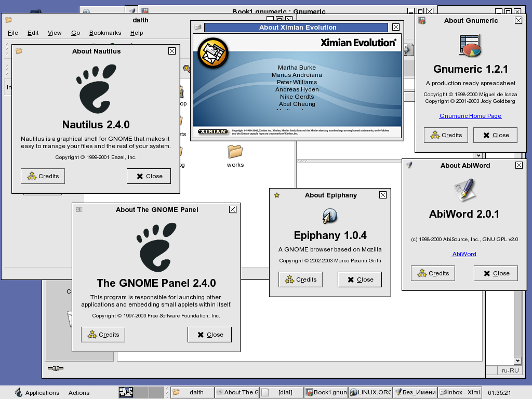Click the Ximian logo at the Evolution dialog bottom
Screen dimensions: 532x399
tap(213, 131)
